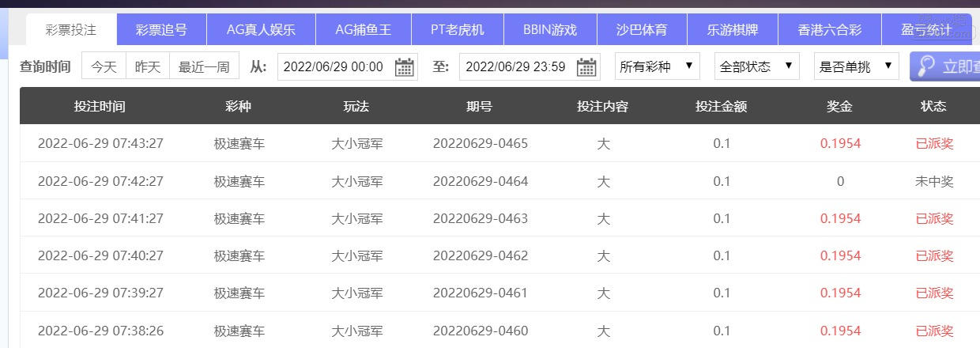
Task: Select the bet time 2022-06-29 07:41:27
Action: point(100,218)
